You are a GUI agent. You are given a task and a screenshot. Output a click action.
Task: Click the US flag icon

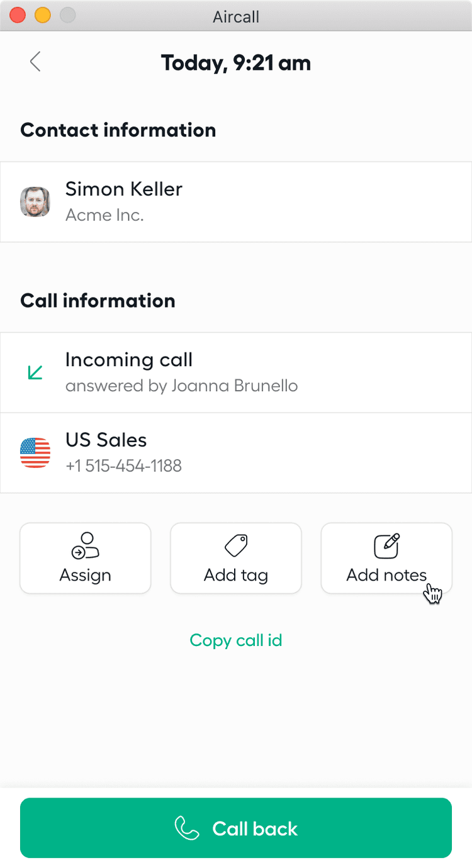[x=35, y=453]
